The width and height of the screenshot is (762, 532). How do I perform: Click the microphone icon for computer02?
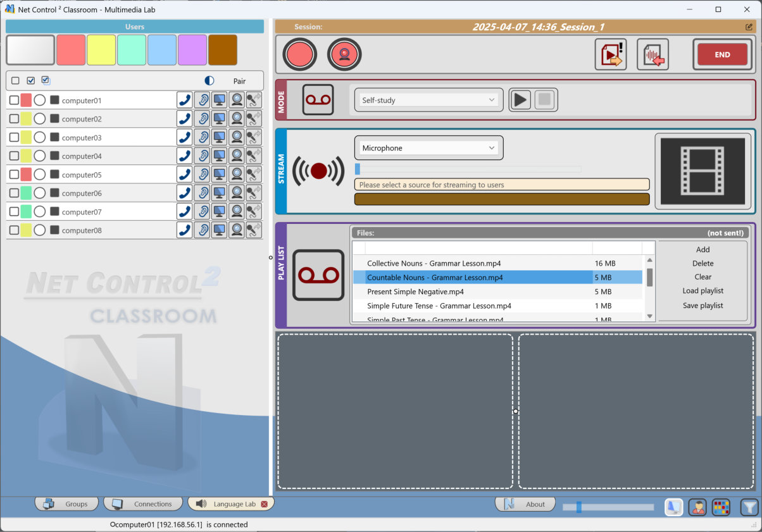point(254,119)
